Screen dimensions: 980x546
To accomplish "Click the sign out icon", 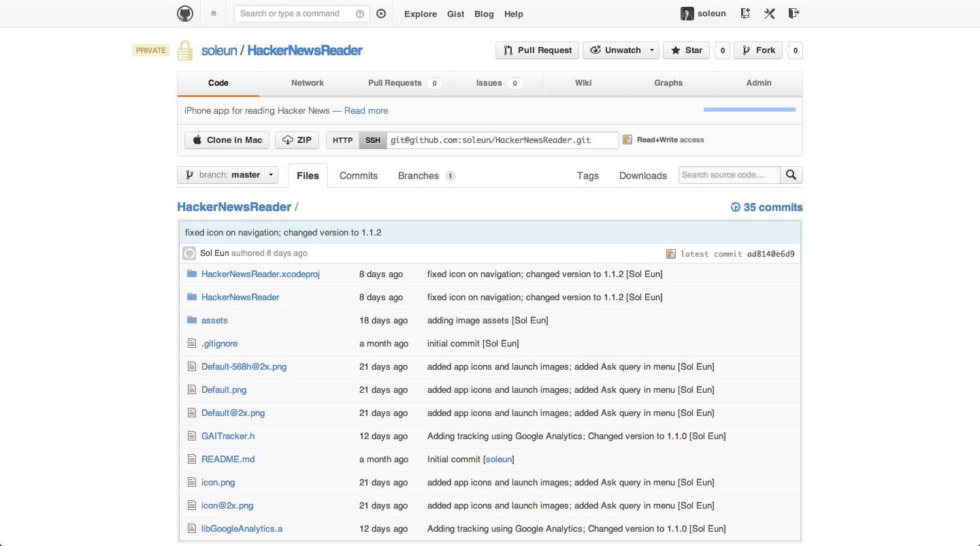I will (x=794, y=14).
